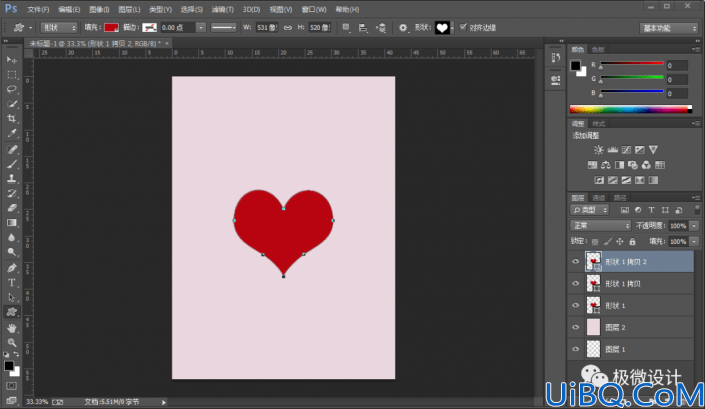Screen dimensions: 705x409
Task: Select the Gradient tool
Action: coord(12,222)
